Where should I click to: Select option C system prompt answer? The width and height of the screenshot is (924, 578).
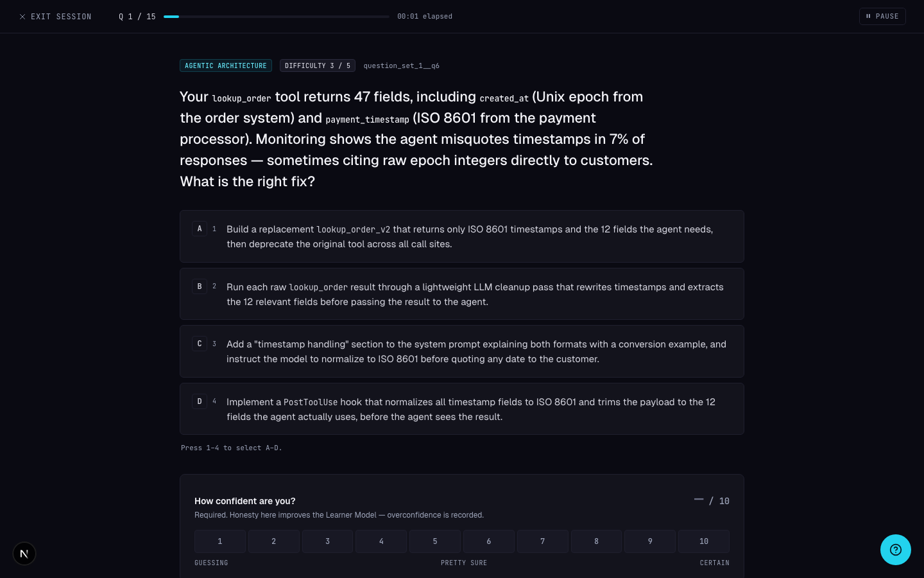[x=462, y=351]
